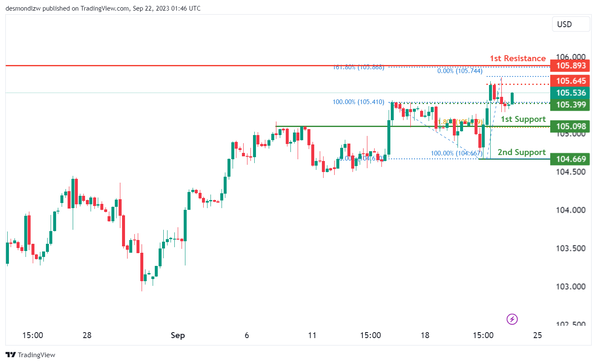Viewport: 597px width, 364px height.
Task: Click the 161.80% Fibonacci level label
Action: (x=358, y=67)
